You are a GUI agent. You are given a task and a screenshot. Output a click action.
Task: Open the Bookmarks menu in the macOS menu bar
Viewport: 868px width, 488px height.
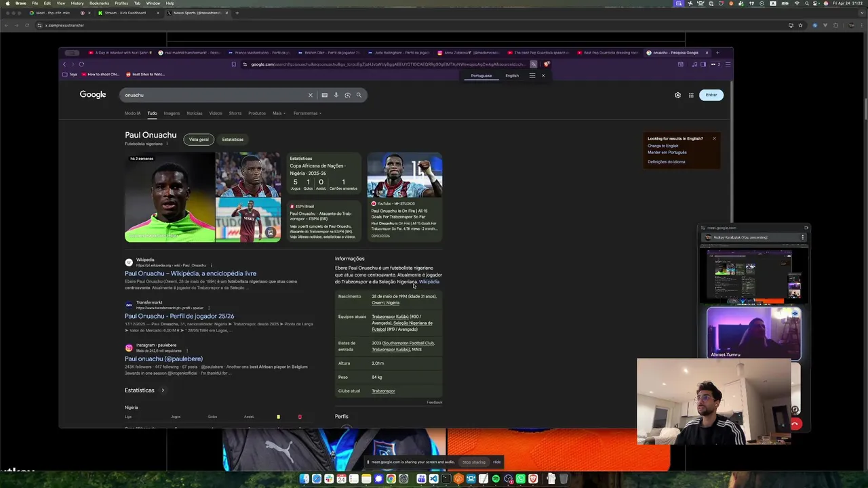[99, 3]
